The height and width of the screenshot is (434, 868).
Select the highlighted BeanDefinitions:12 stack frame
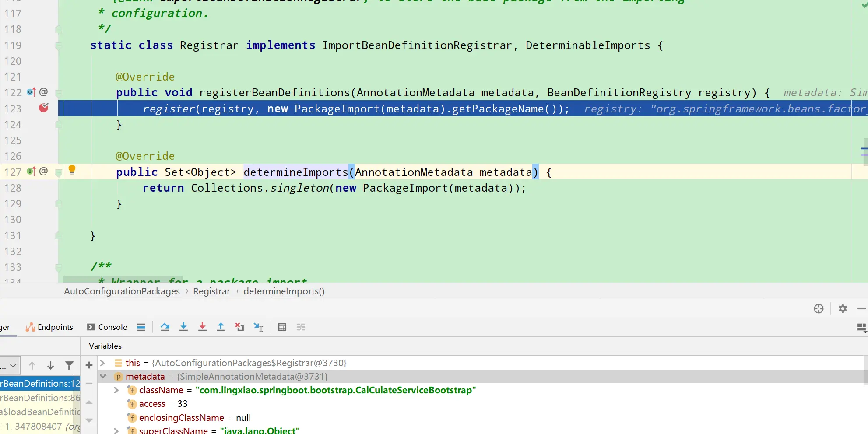click(40, 384)
